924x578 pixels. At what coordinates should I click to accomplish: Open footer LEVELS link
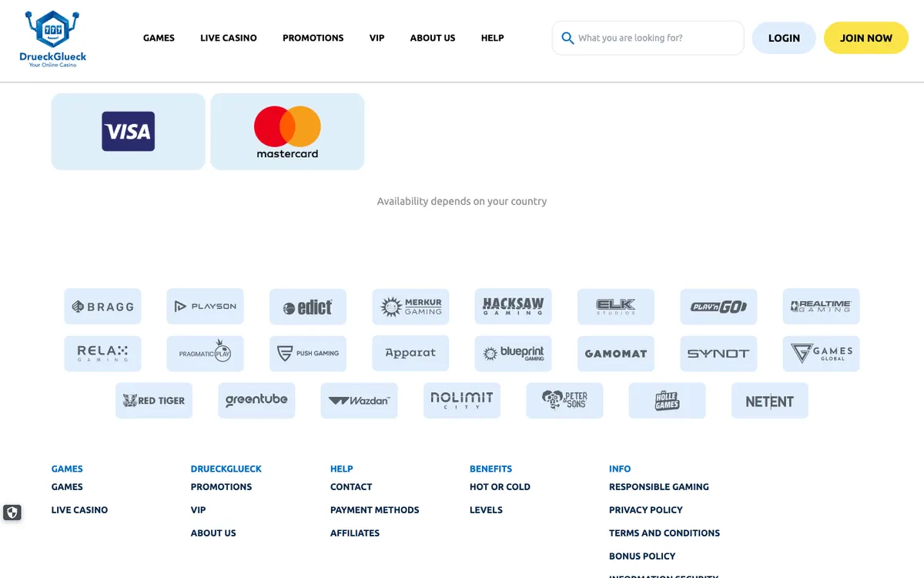click(x=486, y=510)
